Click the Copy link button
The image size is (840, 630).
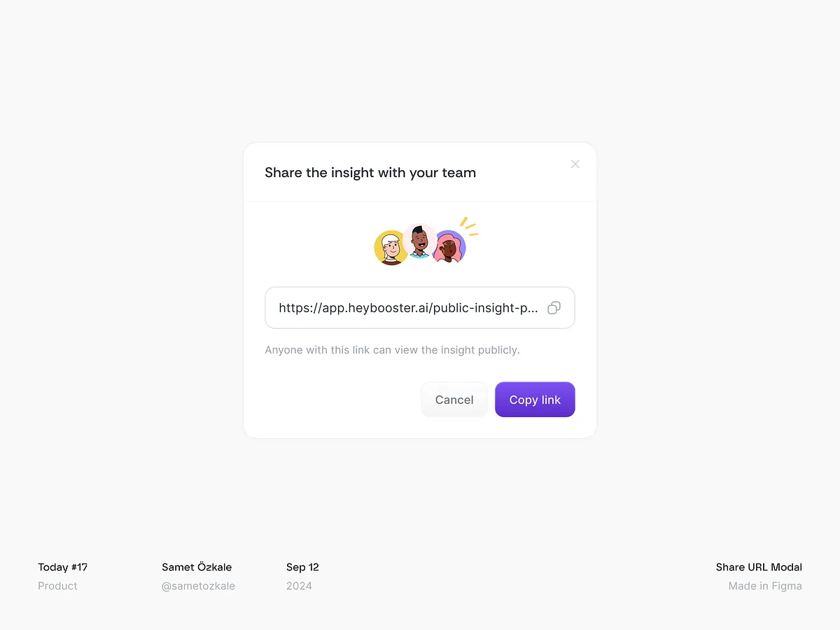535,400
